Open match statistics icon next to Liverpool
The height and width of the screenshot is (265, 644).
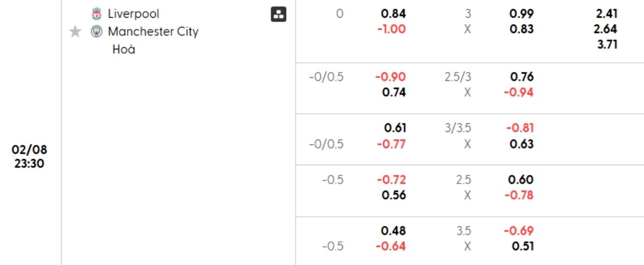point(279,15)
